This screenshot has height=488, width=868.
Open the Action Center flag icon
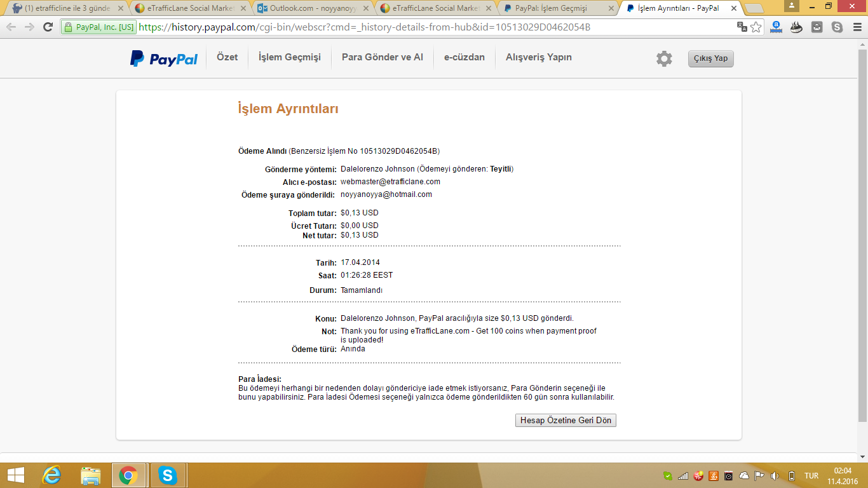759,476
